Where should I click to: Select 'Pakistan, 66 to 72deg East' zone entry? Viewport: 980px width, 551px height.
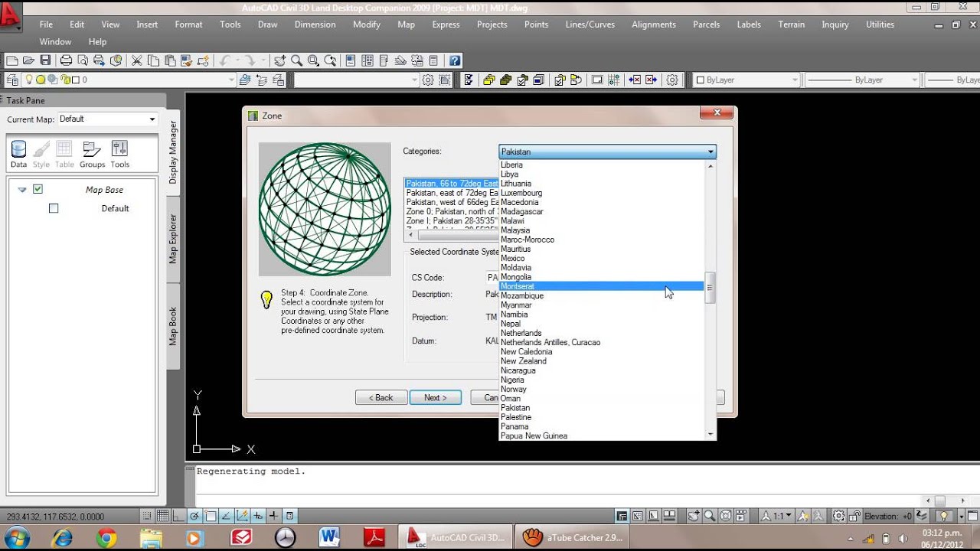point(452,184)
